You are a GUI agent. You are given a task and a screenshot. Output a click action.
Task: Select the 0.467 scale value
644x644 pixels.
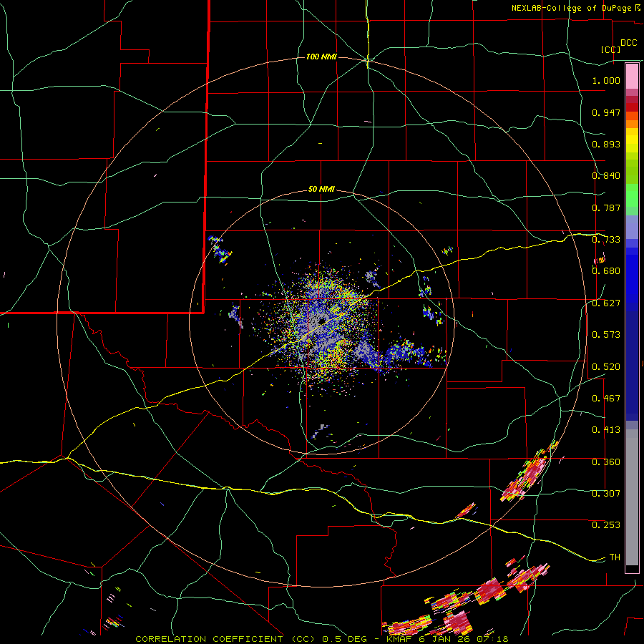point(606,399)
